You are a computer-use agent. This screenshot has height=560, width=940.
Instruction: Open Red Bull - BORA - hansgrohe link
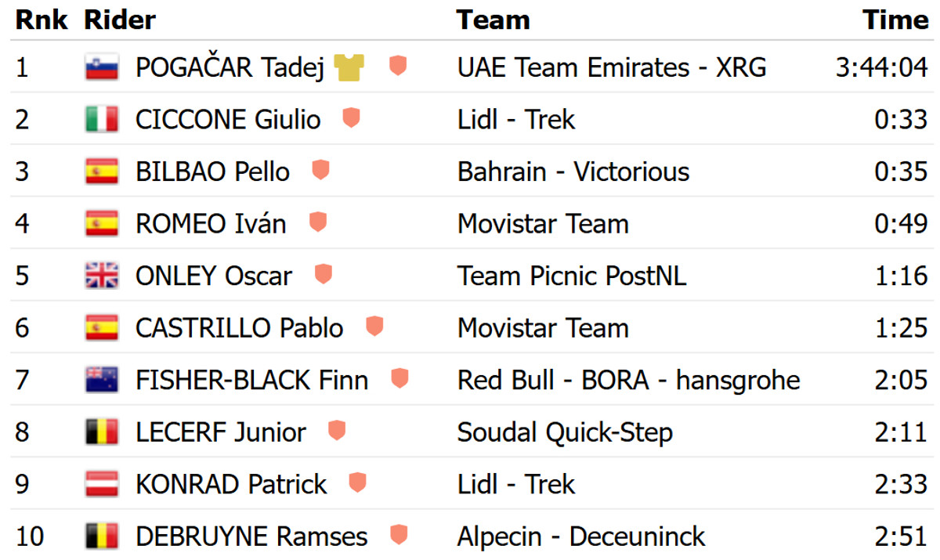point(629,380)
